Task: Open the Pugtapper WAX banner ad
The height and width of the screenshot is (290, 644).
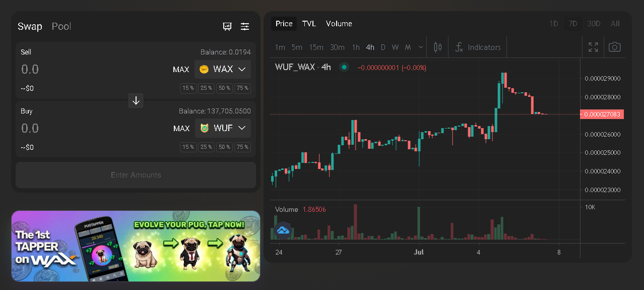Action: click(136, 246)
